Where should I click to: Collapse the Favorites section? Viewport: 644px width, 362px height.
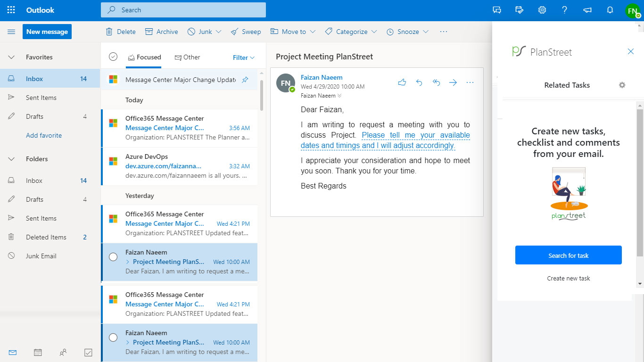[x=11, y=57]
